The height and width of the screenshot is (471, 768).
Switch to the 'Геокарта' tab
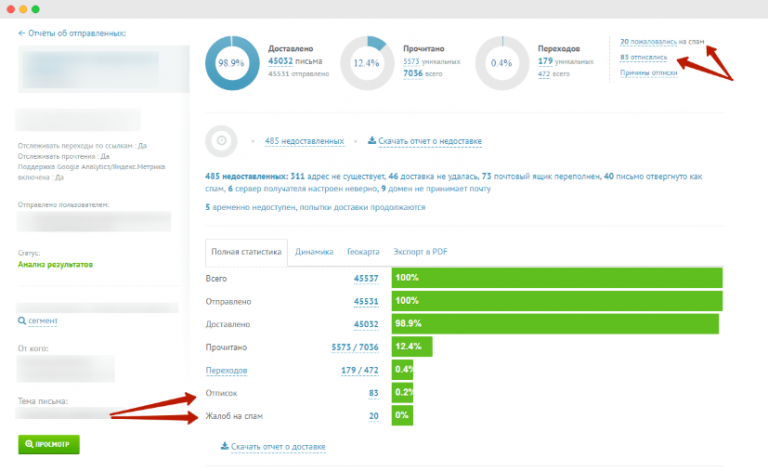[363, 252]
